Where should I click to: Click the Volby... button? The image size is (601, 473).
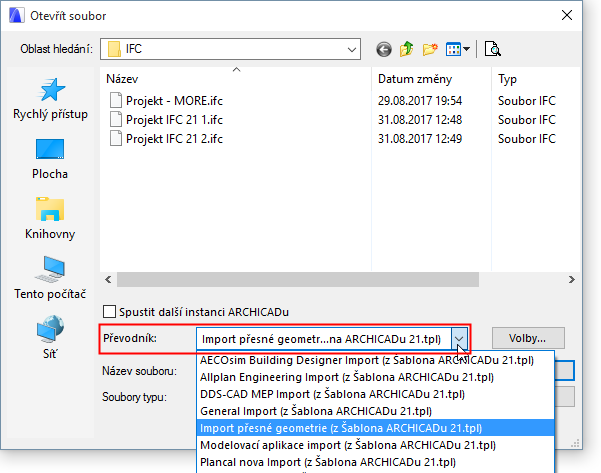pos(528,338)
